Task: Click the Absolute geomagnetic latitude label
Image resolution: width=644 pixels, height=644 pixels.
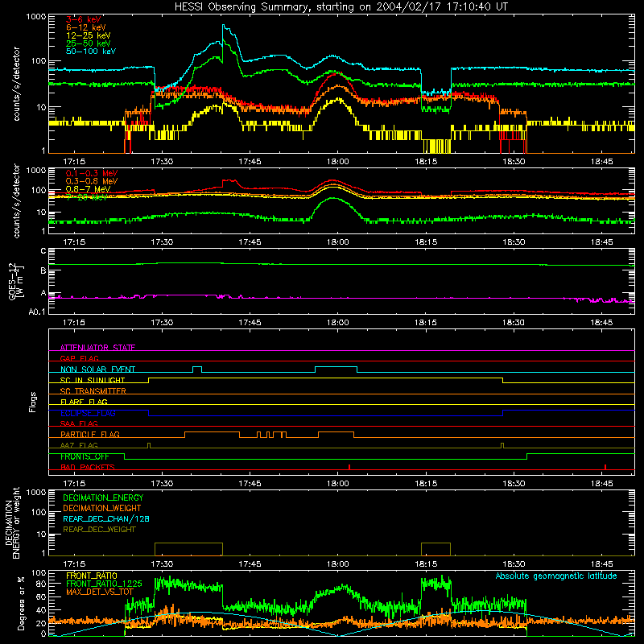Action: pyautogui.click(x=556, y=576)
